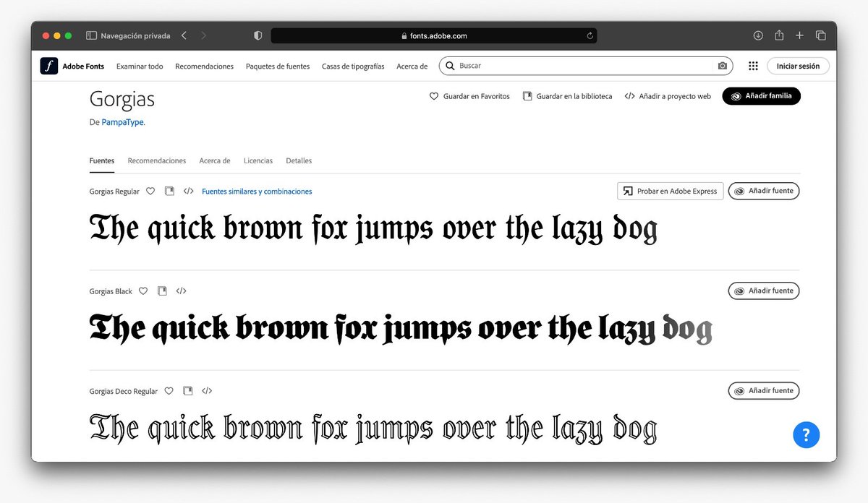Screen dimensions: 868x503
Task: Switch to the Licencias tab
Action: pyautogui.click(x=258, y=160)
